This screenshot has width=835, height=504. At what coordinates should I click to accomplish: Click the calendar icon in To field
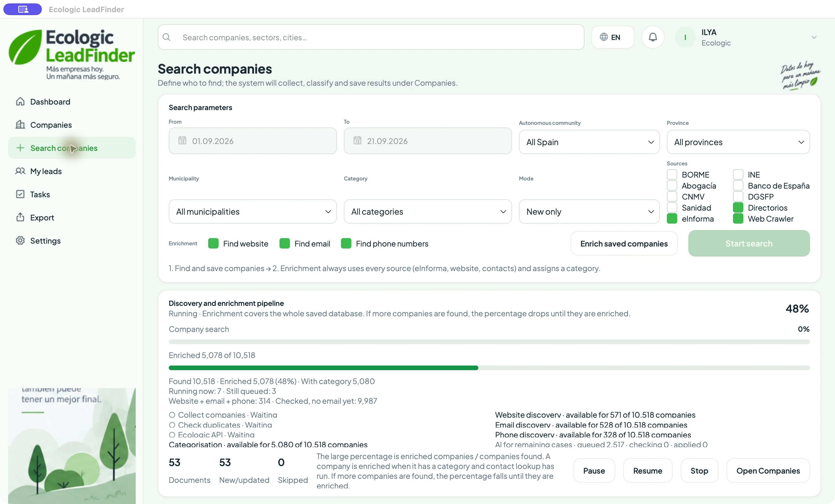[x=357, y=140]
